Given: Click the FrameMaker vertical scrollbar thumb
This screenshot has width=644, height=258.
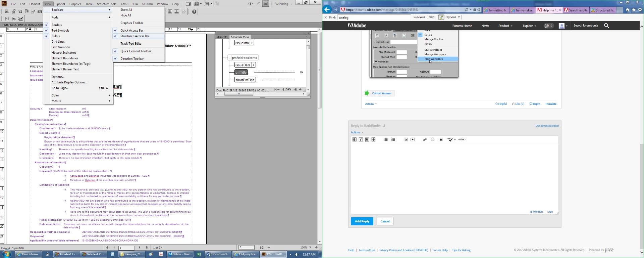Looking at the screenshot, I should (320, 70).
